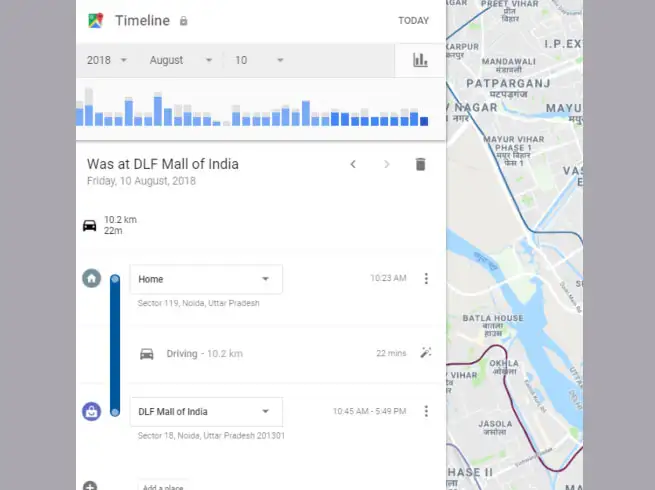Click the TODAY button

point(413,21)
